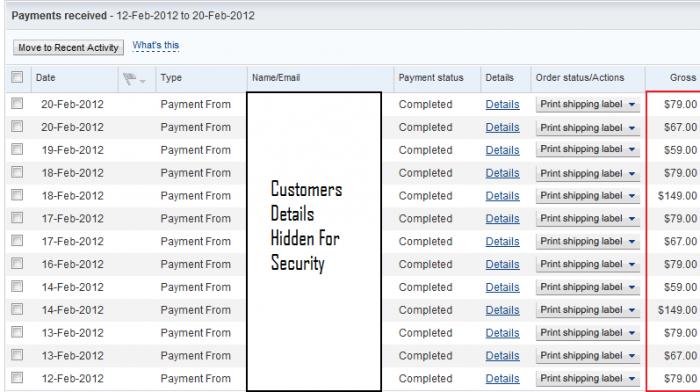The image size is (700, 392).
Task: Click the flag icon column header
Action: (129, 79)
